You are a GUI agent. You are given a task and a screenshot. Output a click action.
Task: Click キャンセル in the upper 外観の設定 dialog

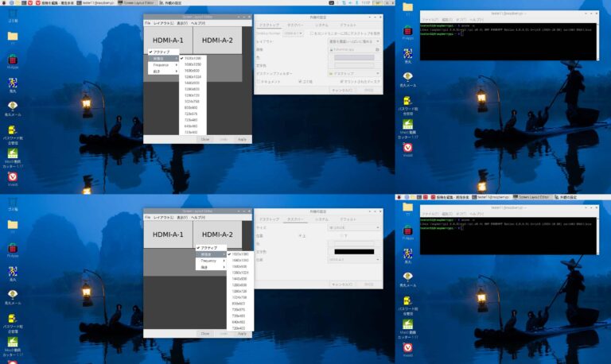[343, 91]
